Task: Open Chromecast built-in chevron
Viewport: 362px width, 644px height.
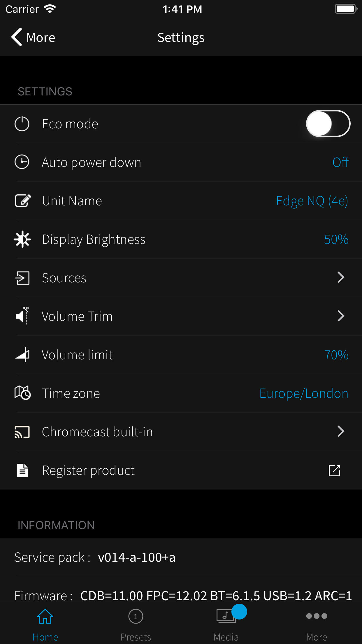Action: 341,431
